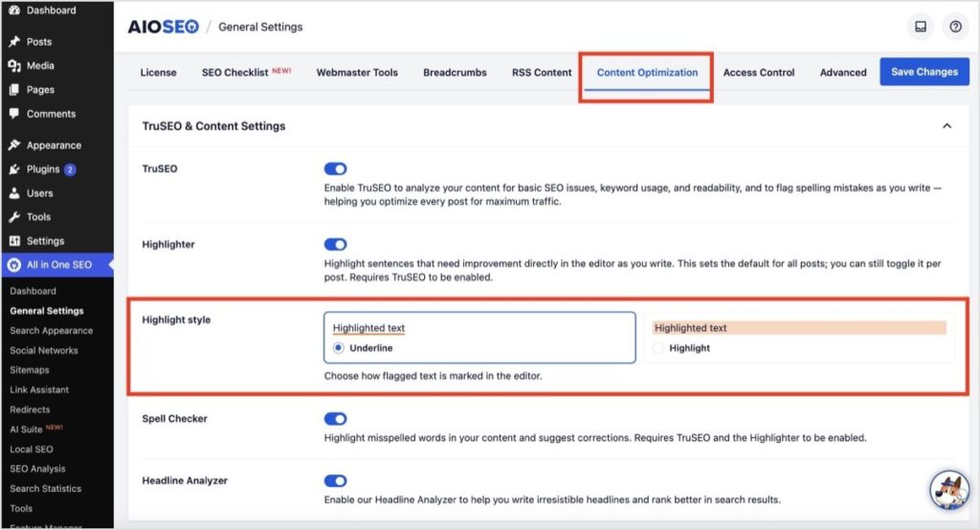Viewport: 980px width, 530px height.
Task: Switch to the License tab
Action: (x=158, y=73)
